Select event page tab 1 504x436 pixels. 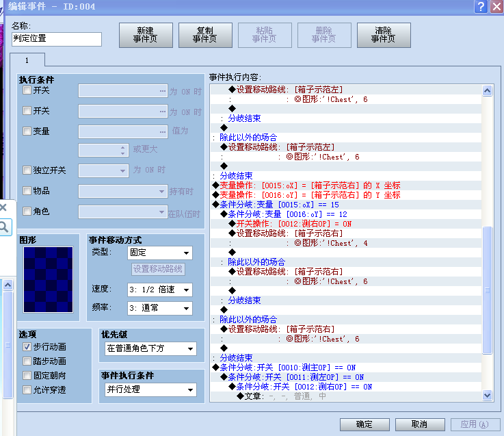click(x=27, y=60)
